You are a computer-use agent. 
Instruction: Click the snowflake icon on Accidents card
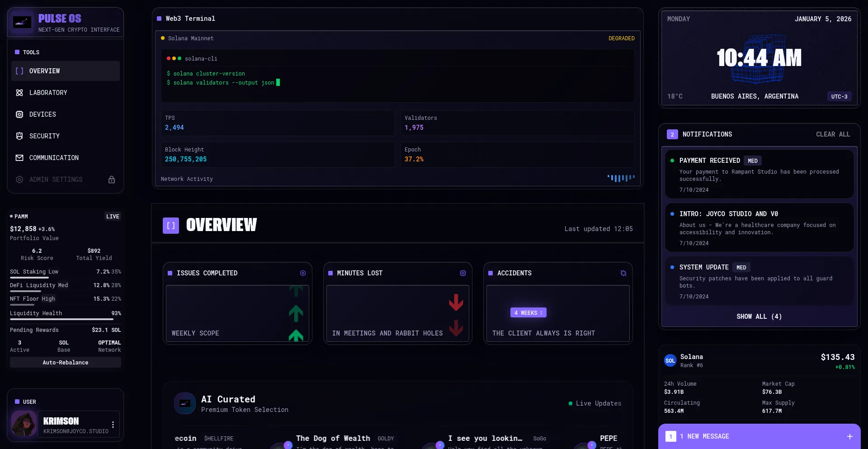click(623, 273)
